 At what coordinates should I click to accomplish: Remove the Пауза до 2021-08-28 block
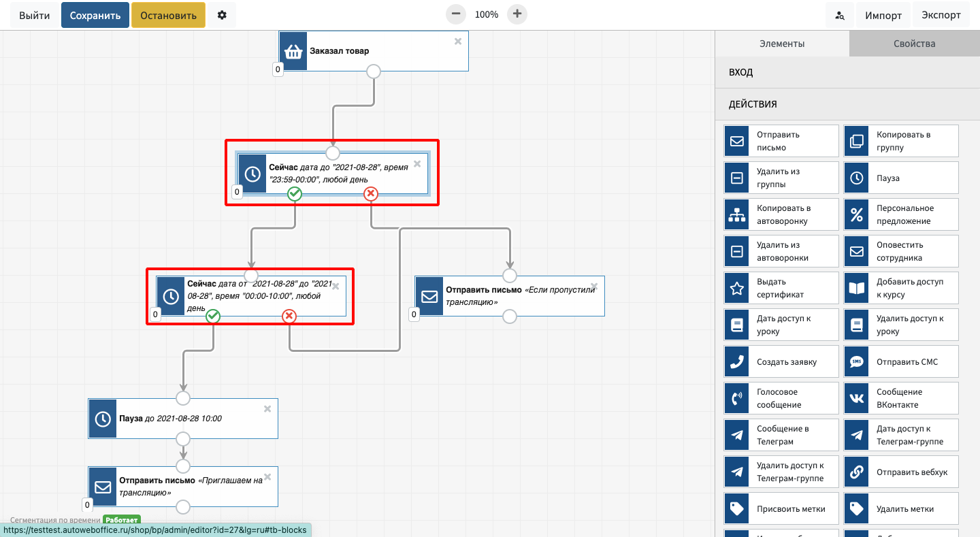(x=267, y=408)
